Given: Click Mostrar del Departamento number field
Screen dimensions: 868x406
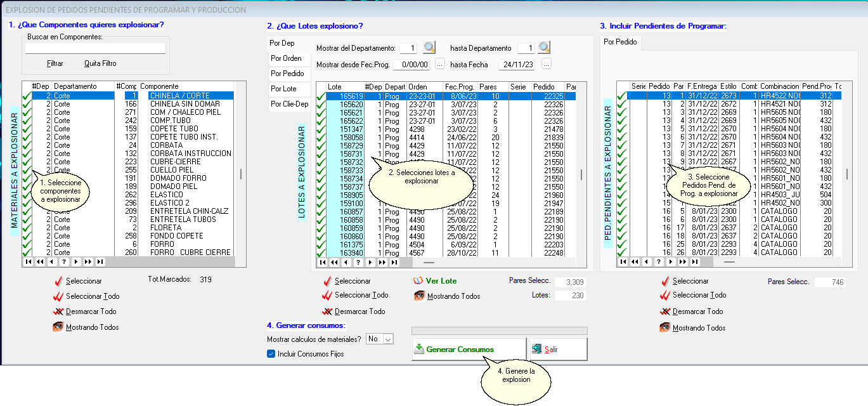Looking at the screenshot, I should tap(408, 48).
